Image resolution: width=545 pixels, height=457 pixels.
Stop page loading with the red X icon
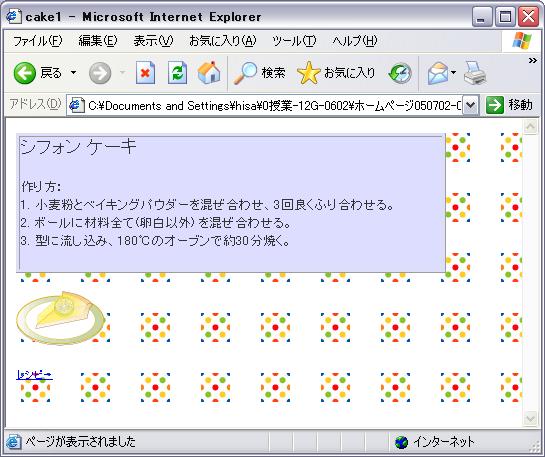145,73
